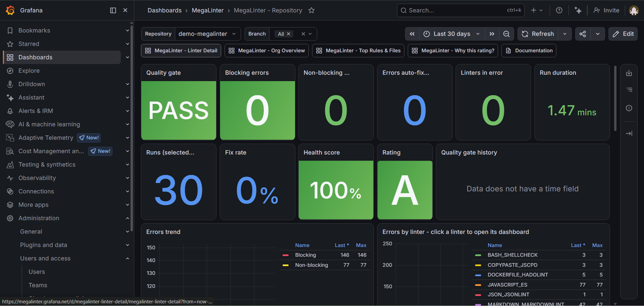
Task: Click the Invite button
Action: [x=606, y=10]
